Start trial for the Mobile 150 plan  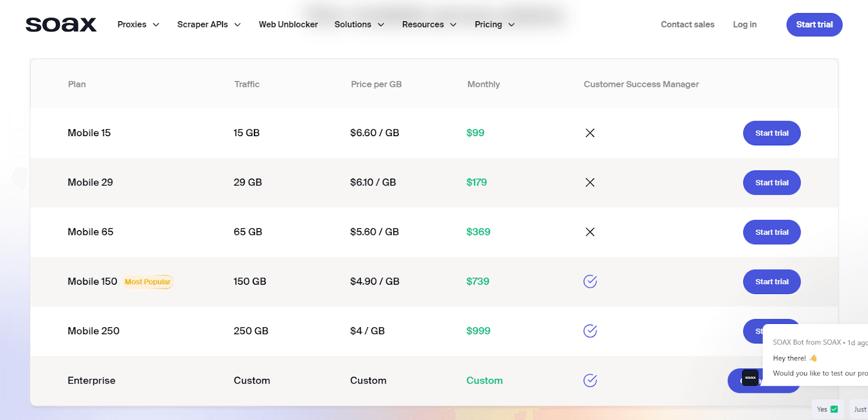point(771,282)
